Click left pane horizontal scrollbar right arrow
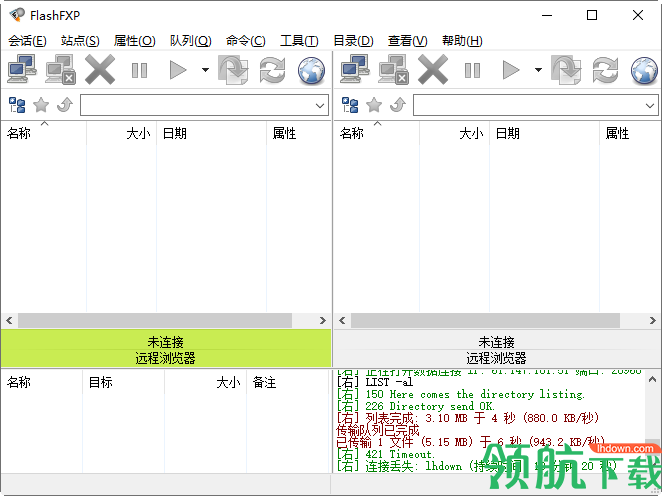This screenshot has width=662, height=496. click(x=323, y=321)
